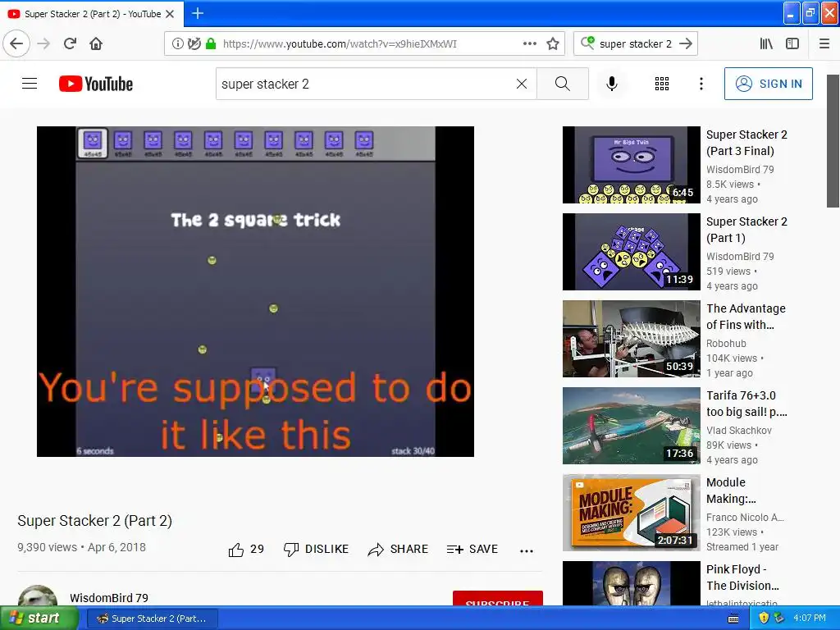
Task: Click the page vertical scrollbar thumb
Action: tap(833, 141)
